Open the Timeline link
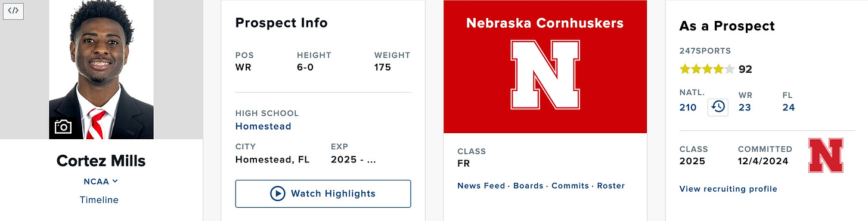The width and height of the screenshot is (868, 221). (99, 200)
